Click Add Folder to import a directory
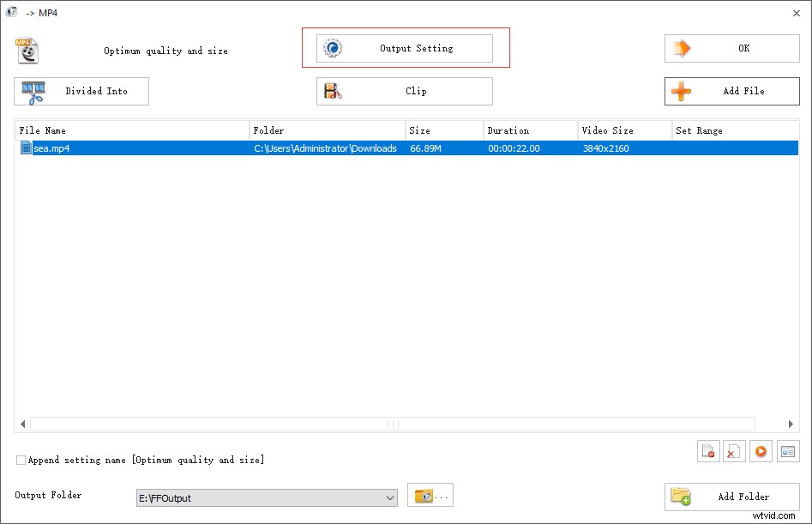 (x=731, y=497)
